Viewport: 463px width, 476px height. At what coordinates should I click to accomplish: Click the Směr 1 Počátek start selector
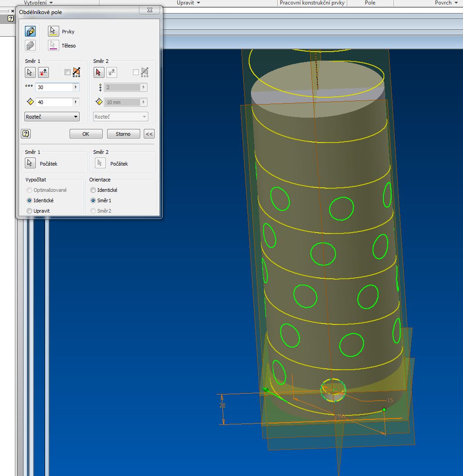(x=30, y=163)
